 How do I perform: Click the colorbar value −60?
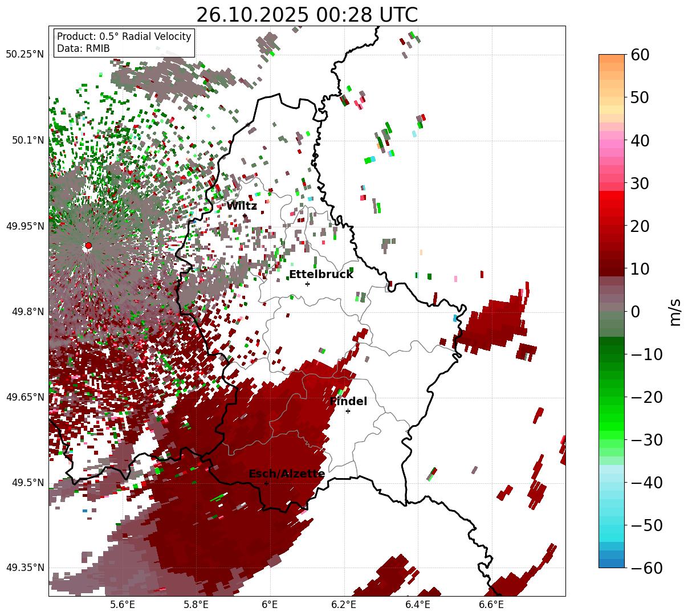pyautogui.click(x=646, y=568)
